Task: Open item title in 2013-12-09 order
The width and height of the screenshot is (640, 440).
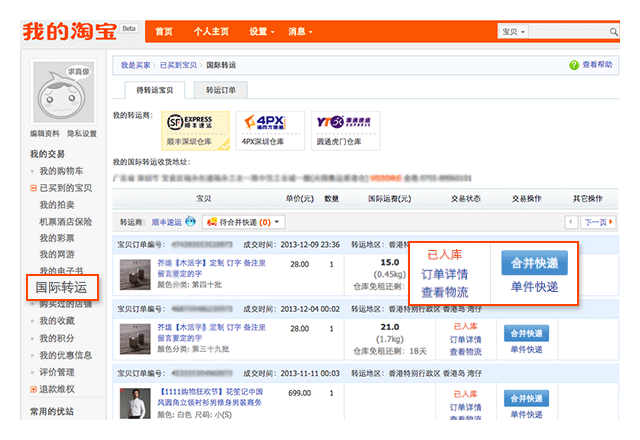Action: pyautogui.click(x=211, y=268)
